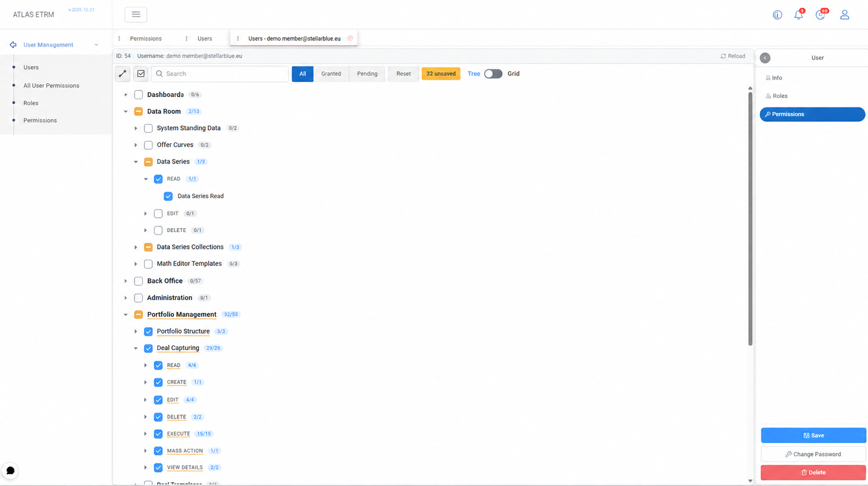Open the chat bubble widget
The width and height of the screenshot is (868, 486).
pos(10,470)
